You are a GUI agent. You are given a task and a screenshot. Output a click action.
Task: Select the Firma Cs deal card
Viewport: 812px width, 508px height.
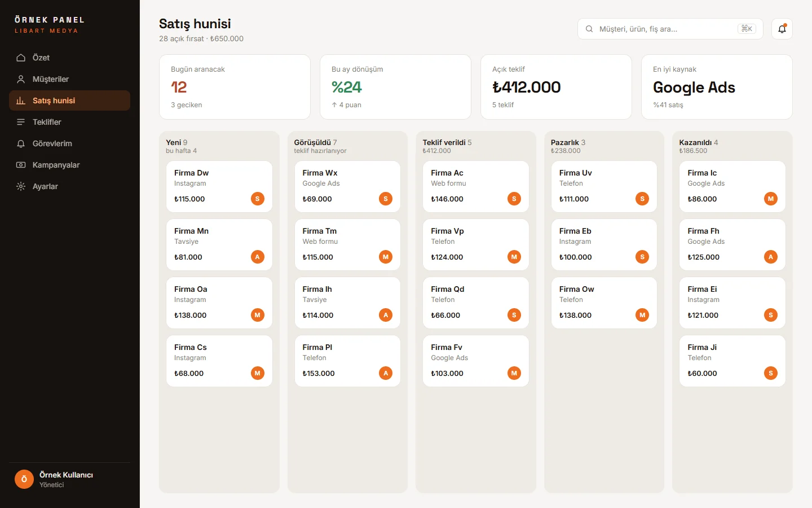tap(219, 361)
